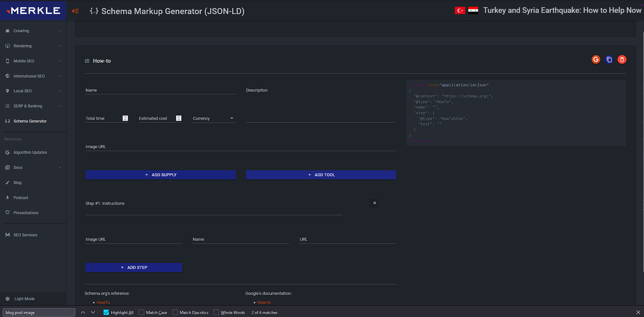The width and height of the screenshot is (644, 317).
Task: Click the International SEO globe icon
Action: [7, 76]
